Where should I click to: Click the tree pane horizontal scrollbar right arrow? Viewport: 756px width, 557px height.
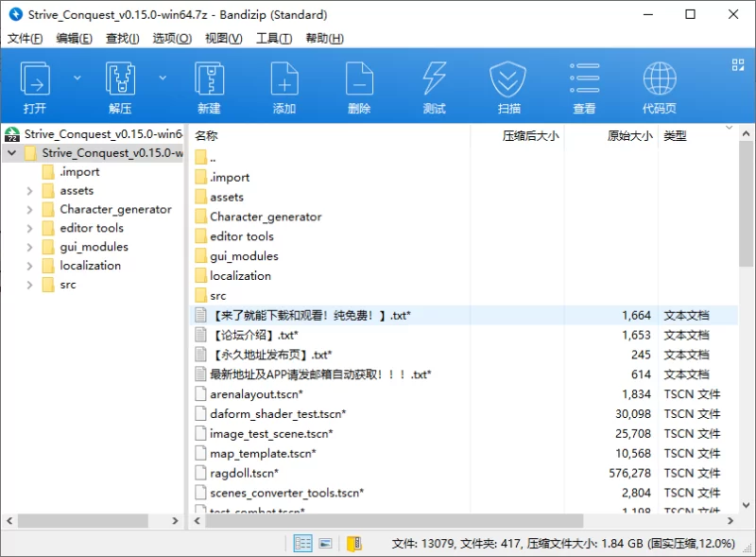(x=175, y=521)
